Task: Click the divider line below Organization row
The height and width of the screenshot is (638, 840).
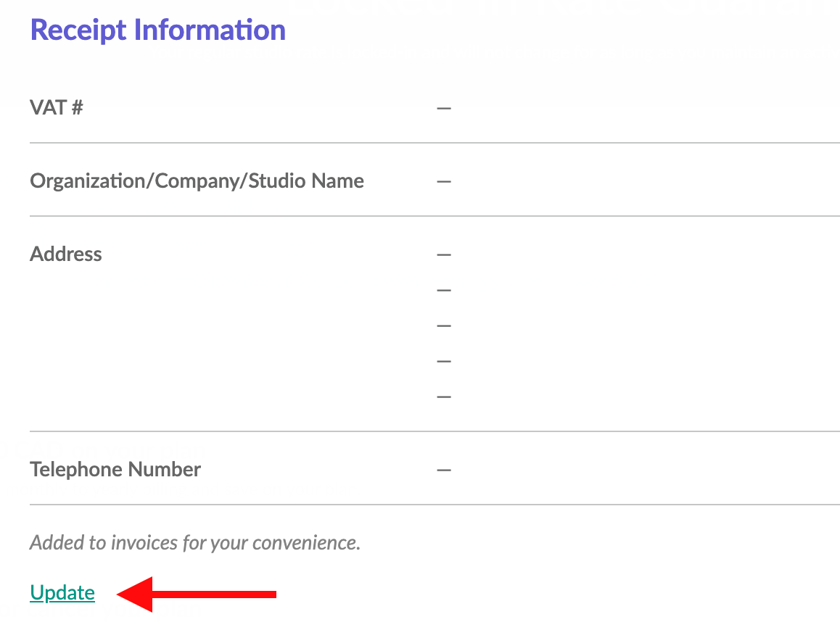Action: coord(435,216)
